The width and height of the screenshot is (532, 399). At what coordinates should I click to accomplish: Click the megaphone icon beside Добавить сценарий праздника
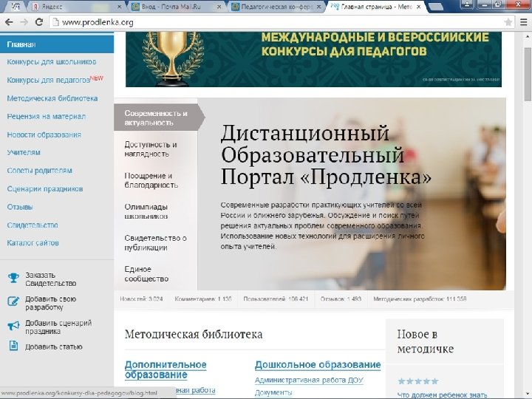pyautogui.click(x=13, y=325)
